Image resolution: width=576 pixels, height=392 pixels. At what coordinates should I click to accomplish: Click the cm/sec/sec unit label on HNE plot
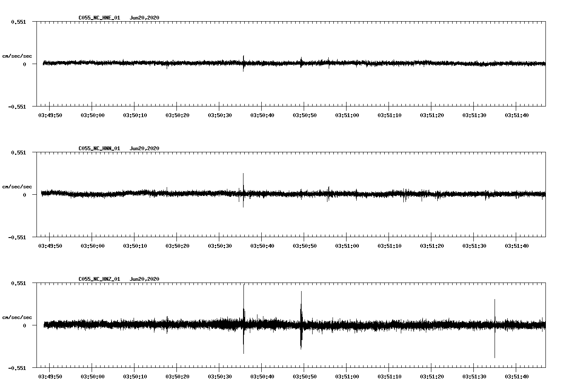click(17, 56)
